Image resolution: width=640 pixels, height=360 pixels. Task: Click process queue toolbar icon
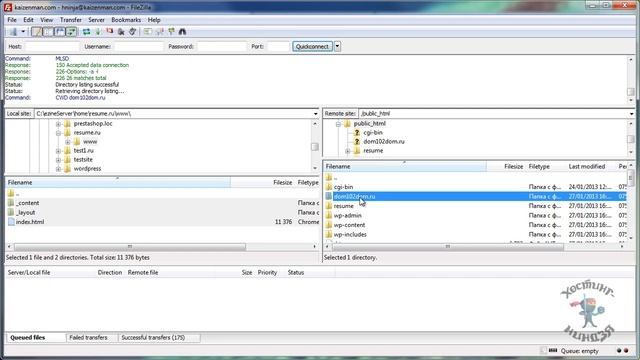tap(98, 31)
